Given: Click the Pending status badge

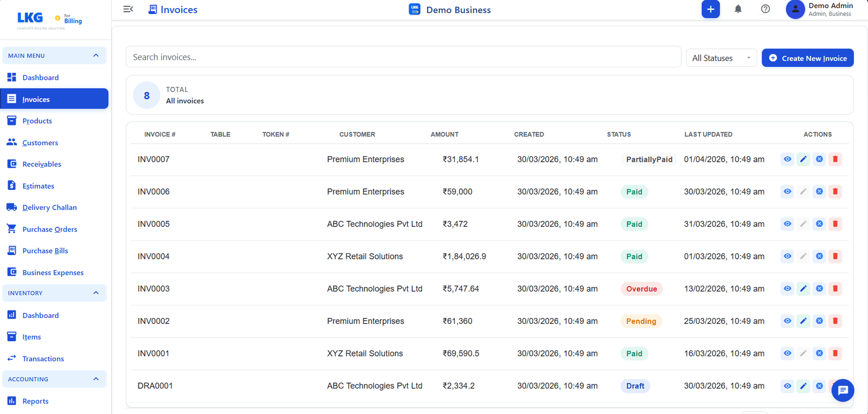Looking at the screenshot, I should 641,321.
